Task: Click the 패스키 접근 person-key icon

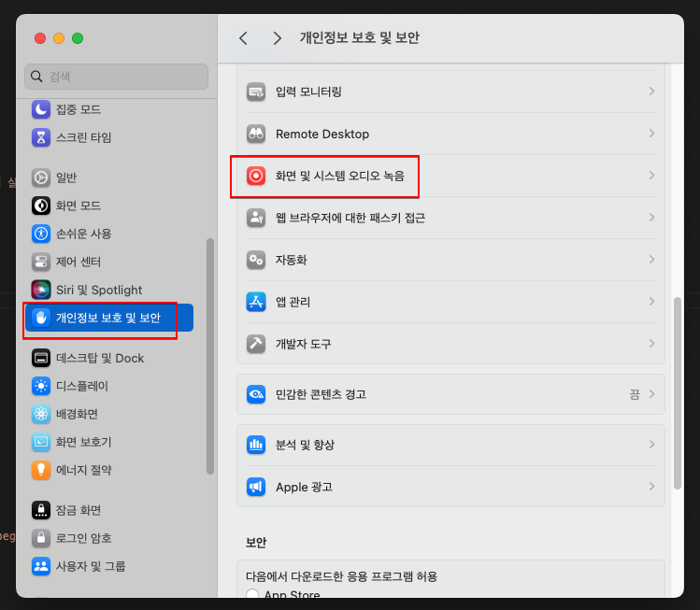Action: (256, 218)
